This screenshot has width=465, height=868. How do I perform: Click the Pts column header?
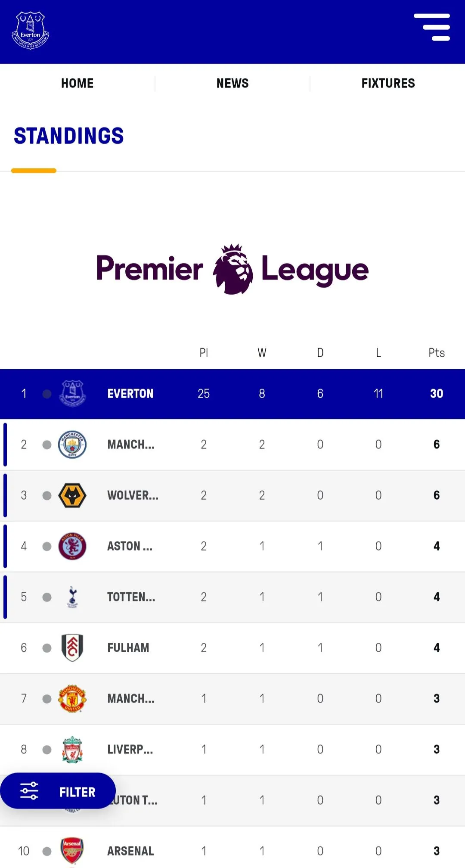tap(436, 353)
